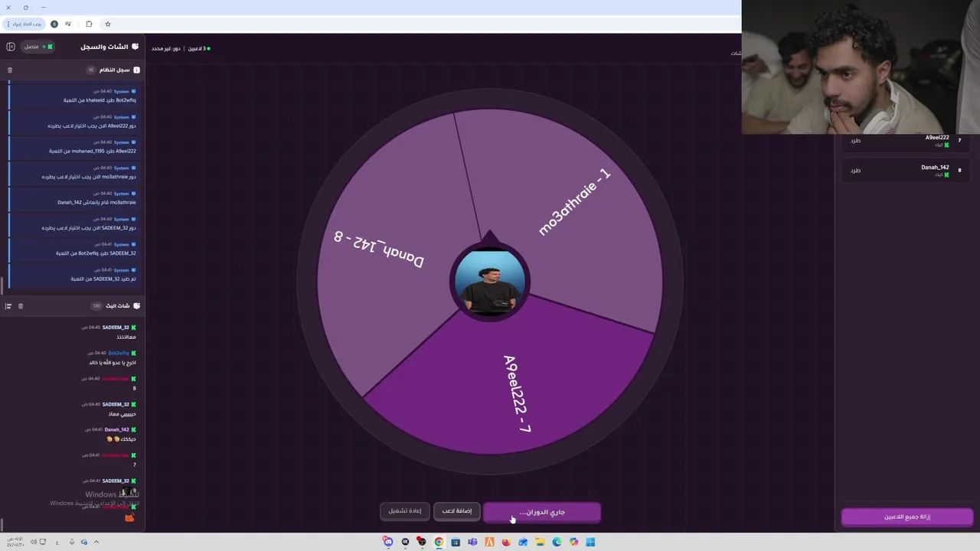Open Copilot from the taskbar
This screenshot has height=551, width=980.
coord(573,542)
